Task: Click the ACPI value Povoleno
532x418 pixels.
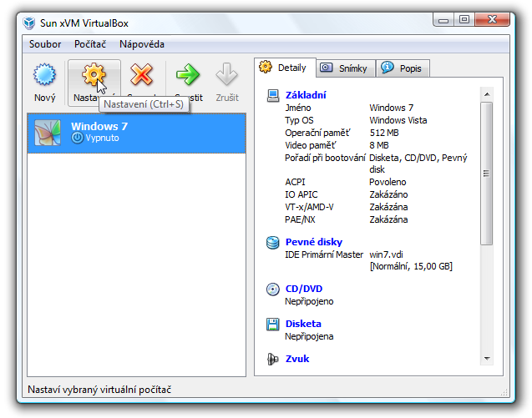Action: 388,182
